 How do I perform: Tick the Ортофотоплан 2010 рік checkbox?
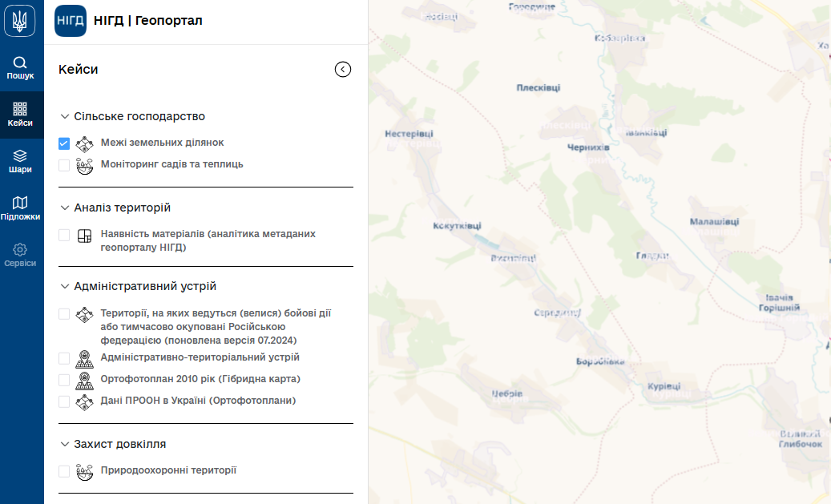tap(64, 380)
